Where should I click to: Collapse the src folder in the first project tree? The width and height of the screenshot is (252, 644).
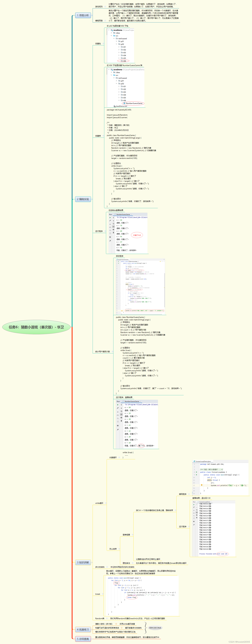pyautogui.click(x=111, y=36)
